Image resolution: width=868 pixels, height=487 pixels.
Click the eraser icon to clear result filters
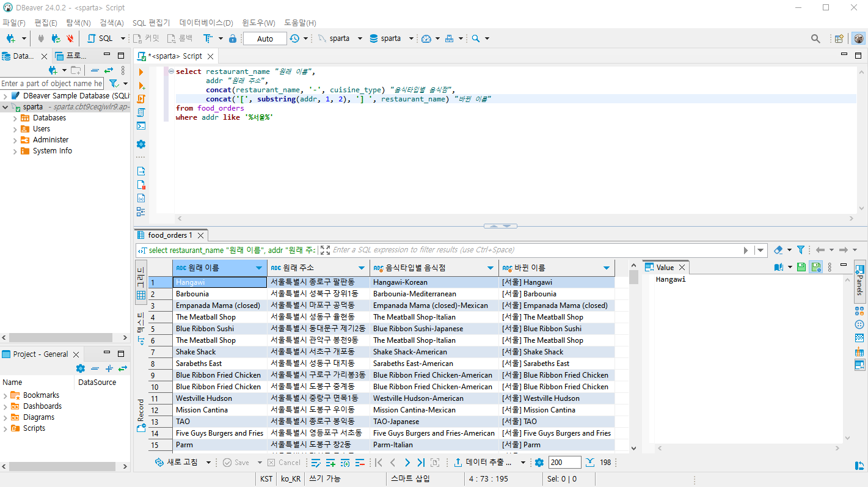click(778, 250)
